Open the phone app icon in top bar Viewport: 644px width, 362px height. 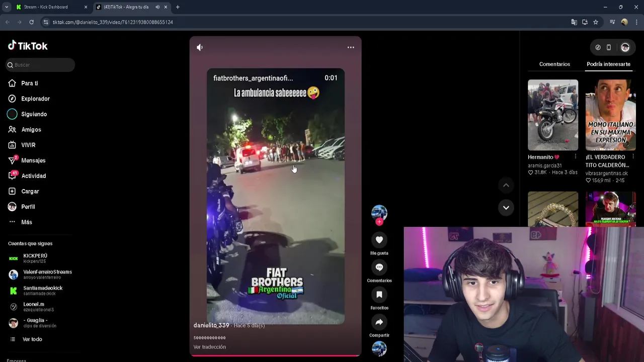(x=609, y=47)
